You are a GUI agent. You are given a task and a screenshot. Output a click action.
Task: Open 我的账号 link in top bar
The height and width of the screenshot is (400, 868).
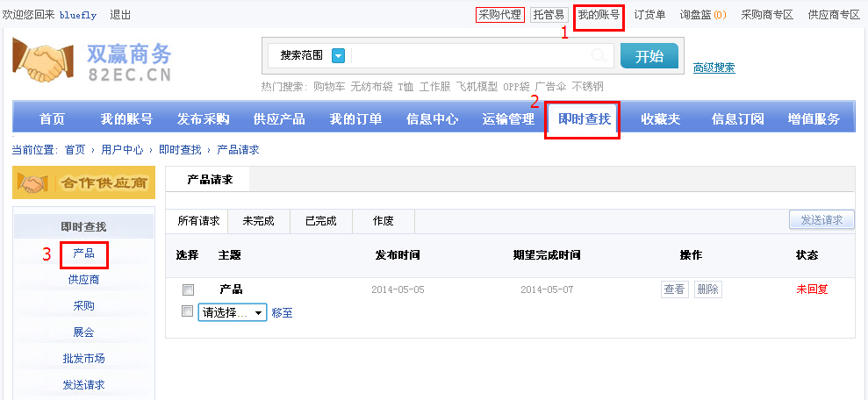point(599,15)
